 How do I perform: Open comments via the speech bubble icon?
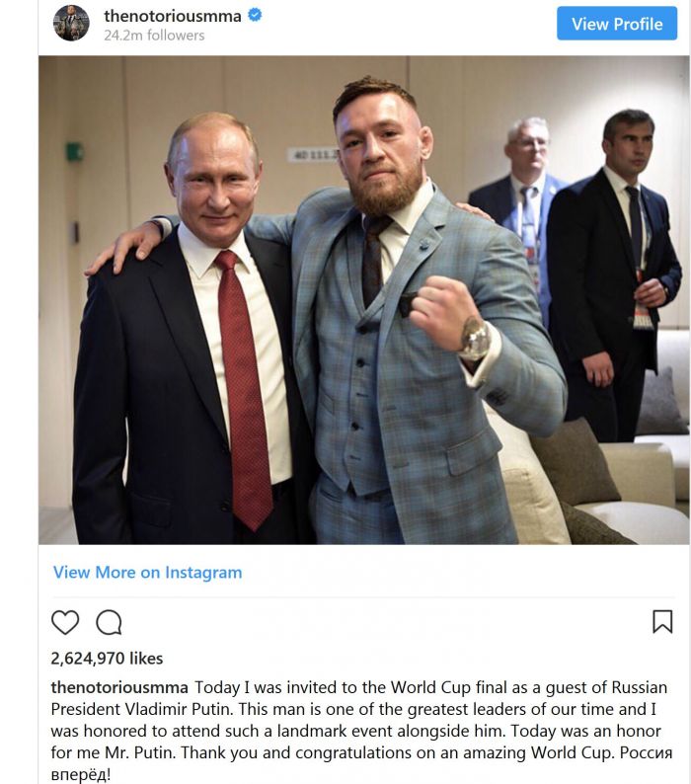pos(109,622)
